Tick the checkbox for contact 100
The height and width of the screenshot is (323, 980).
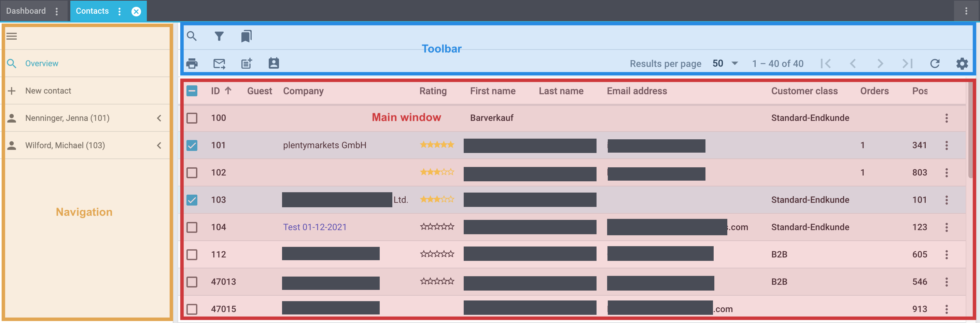point(192,118)
